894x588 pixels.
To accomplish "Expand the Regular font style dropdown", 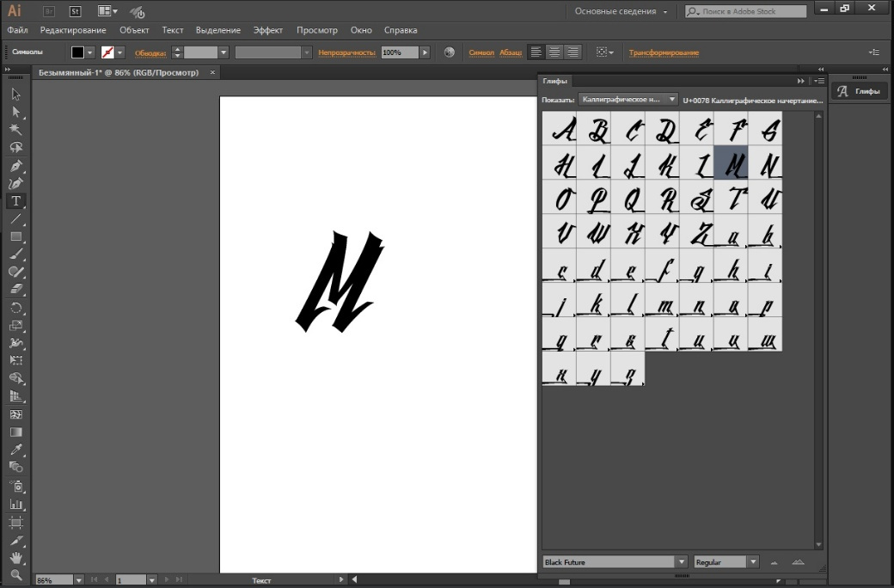I will pyautogui.click(x=753, y=562).
